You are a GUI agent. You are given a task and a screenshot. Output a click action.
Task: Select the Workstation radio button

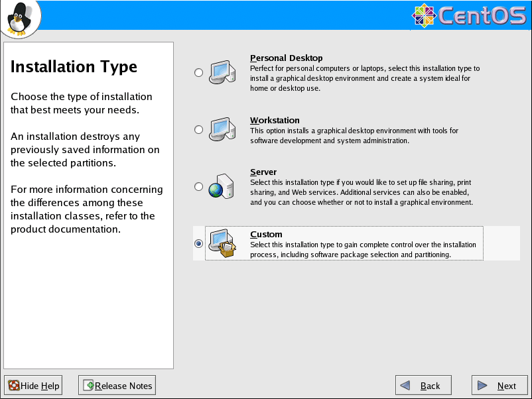(x=199, y=130)
